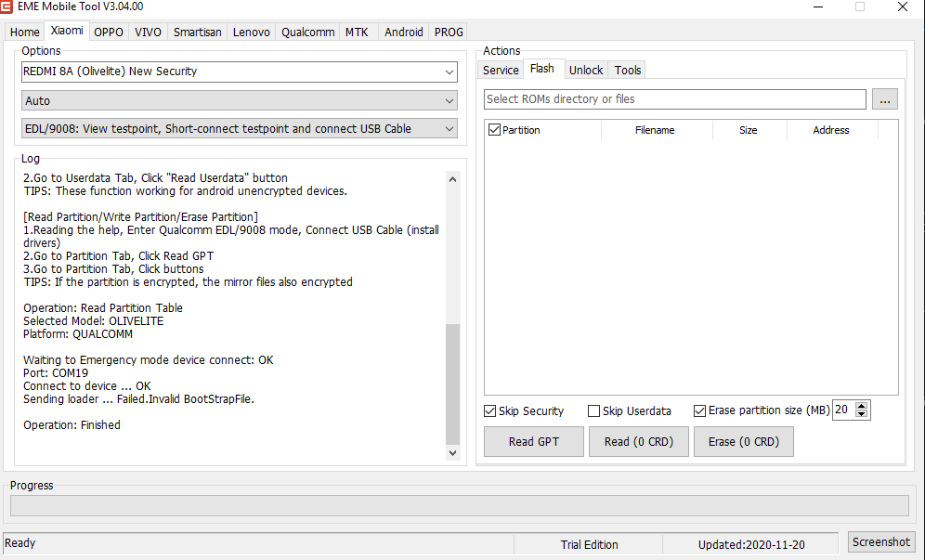Take a capture with the Screenshot button
Viewport: 925px width, 560px height.
881,541
